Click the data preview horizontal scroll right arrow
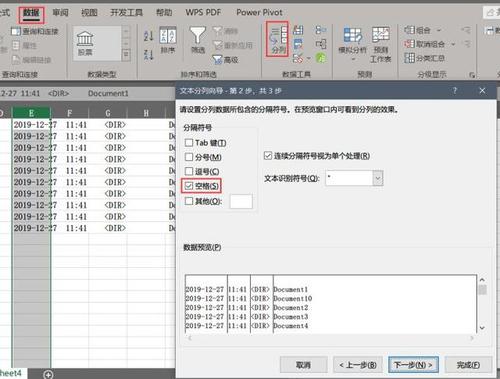The image size is (500, 379). pyautogui.click(x=472, y=338)
